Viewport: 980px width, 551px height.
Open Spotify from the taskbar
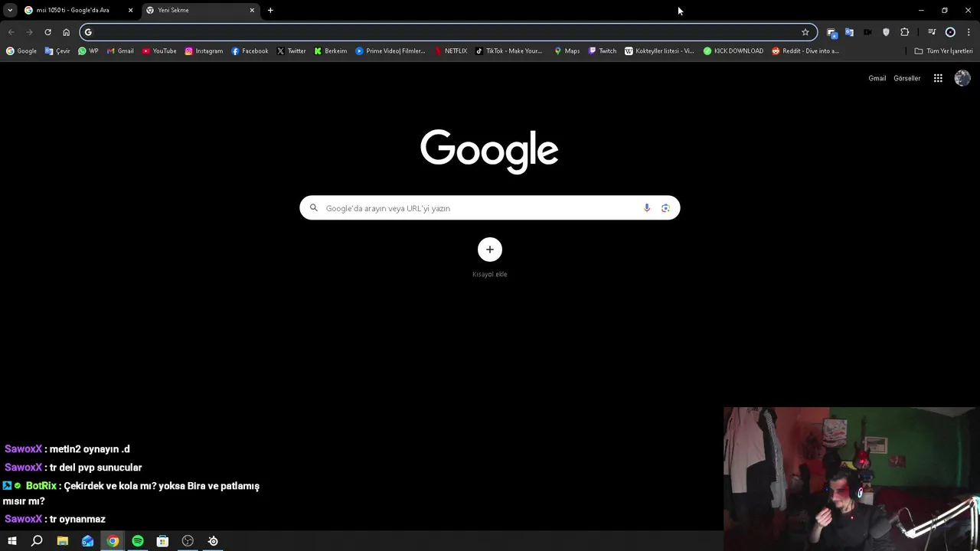(x=138, y=541)
